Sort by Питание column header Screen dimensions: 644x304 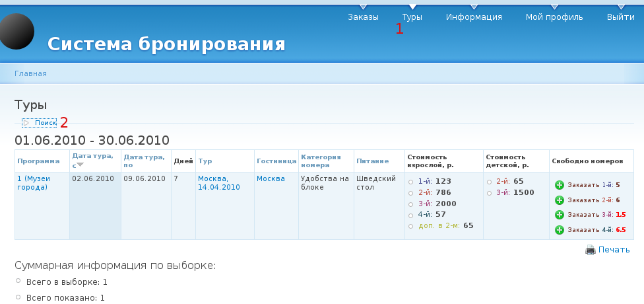(x=373, y=161)
